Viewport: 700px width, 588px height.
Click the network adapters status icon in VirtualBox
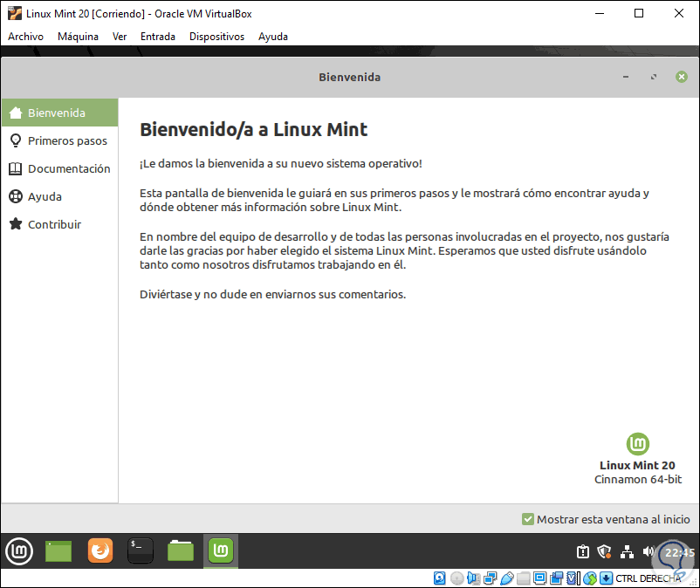click(491, 578)
